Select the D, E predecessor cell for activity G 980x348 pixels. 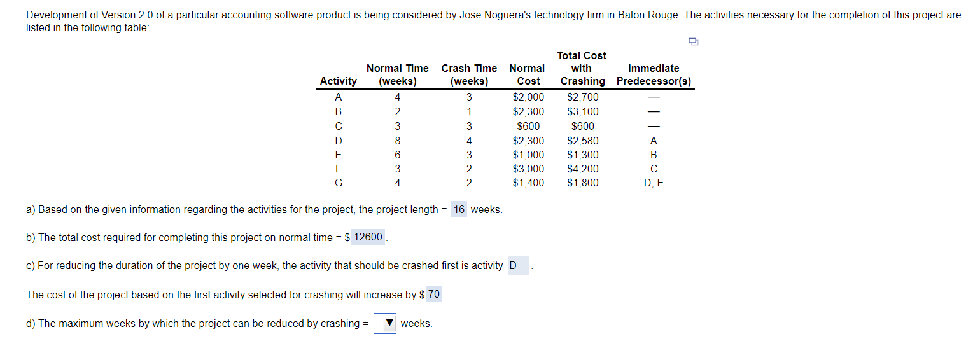pos(654,183)
